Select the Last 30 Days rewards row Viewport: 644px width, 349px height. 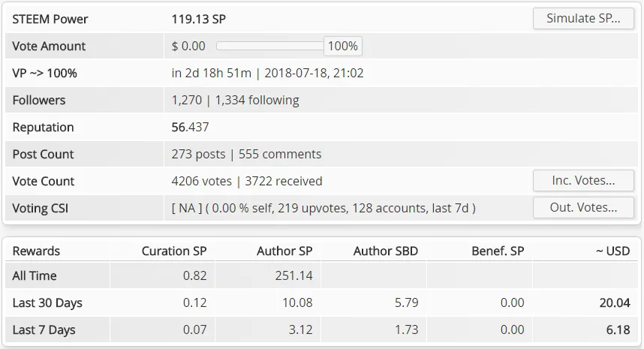pos(321,302)
